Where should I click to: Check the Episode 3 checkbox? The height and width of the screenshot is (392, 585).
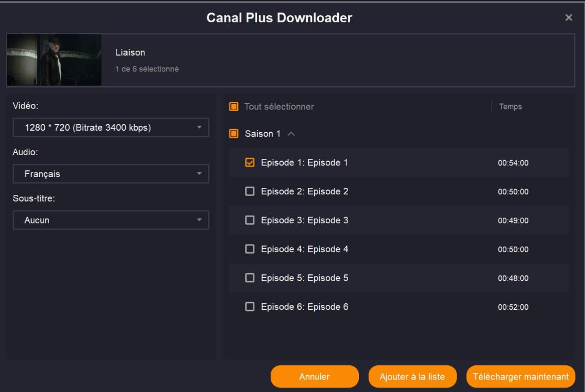(250, 220)
